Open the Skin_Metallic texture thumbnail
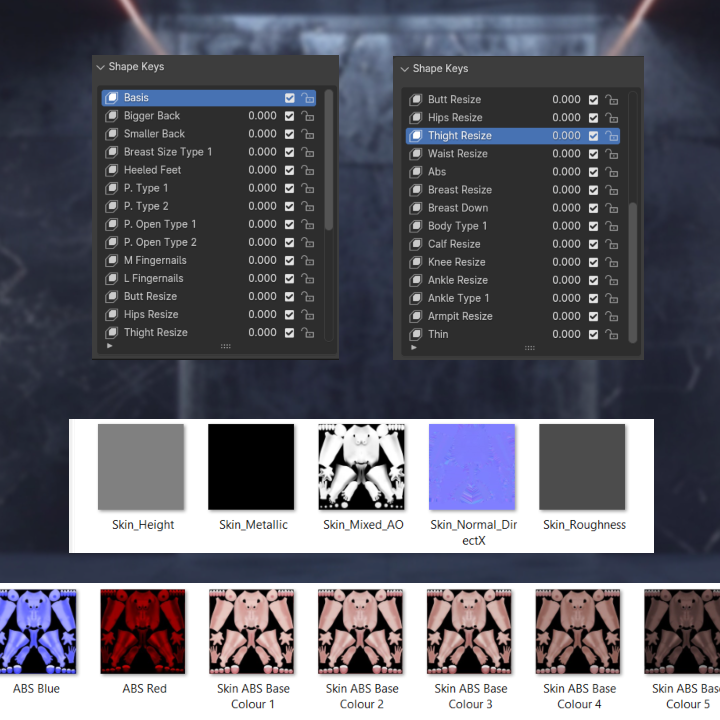The width and height of the screenshot is (720, 720). point(251,467)
